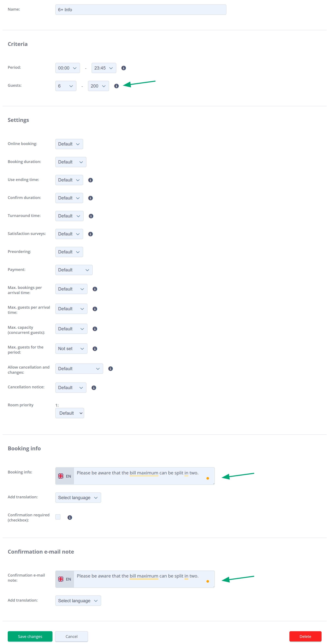Click the Save changes button

tap(30, 636)
